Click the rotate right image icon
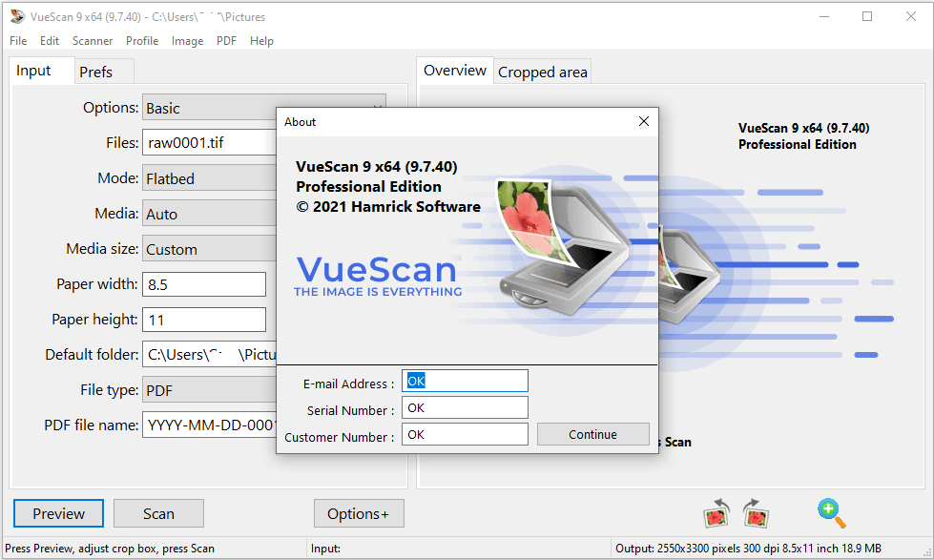Image resolution: width=934 pixels, height=560 pixels. (756, 513)
